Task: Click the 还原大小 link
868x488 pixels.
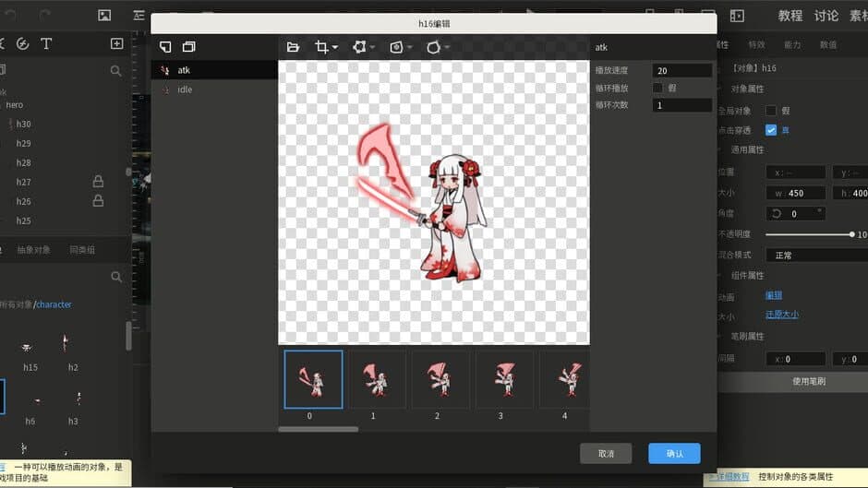Action: click(x=781, y=315)
